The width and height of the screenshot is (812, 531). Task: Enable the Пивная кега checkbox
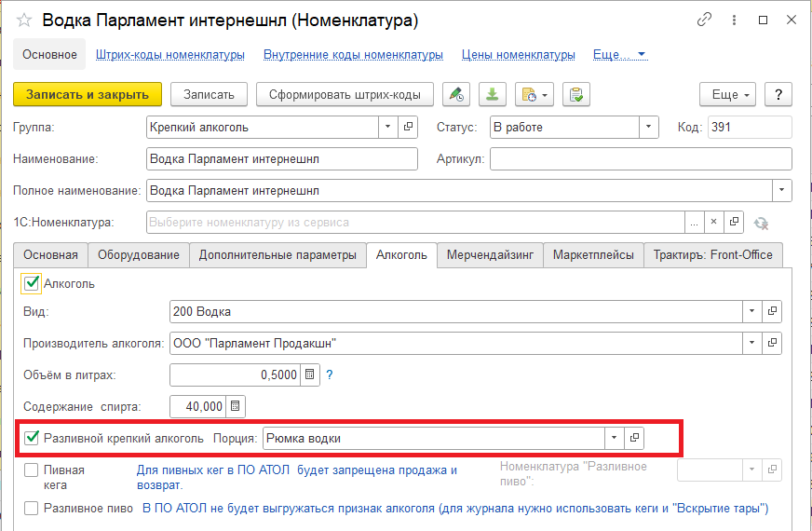pos(33,470)
